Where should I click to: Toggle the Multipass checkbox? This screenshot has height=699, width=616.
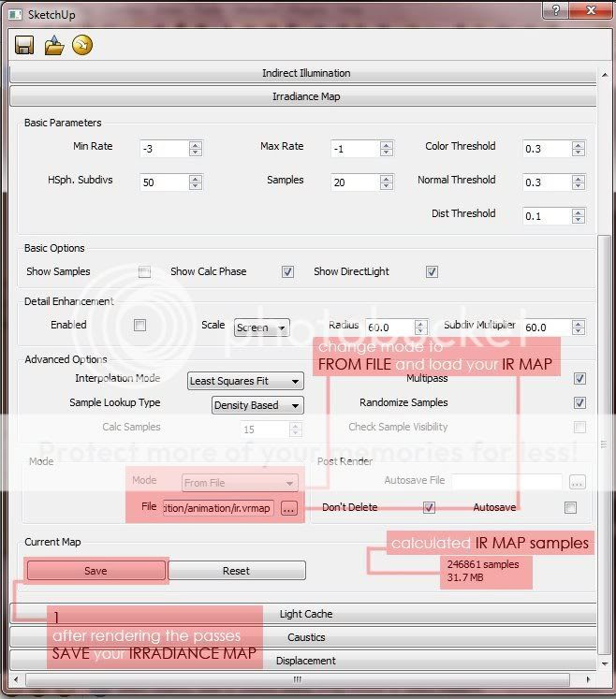[579, 378]
